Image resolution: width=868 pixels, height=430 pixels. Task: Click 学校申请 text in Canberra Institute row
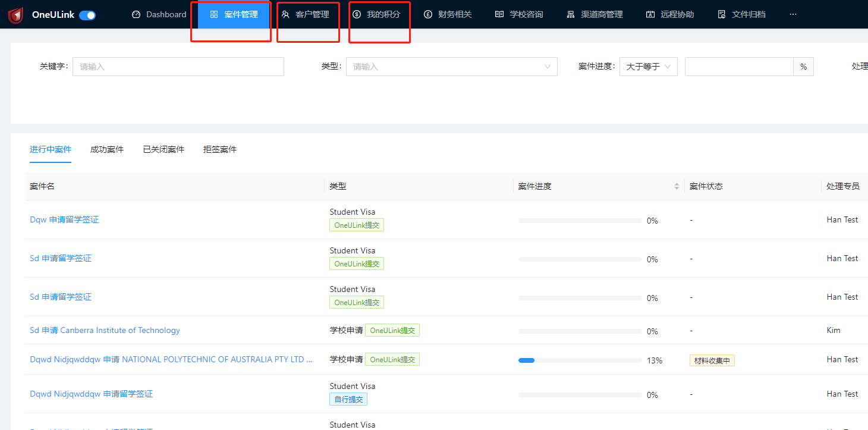pyautogui.click(x=347, y=330)
